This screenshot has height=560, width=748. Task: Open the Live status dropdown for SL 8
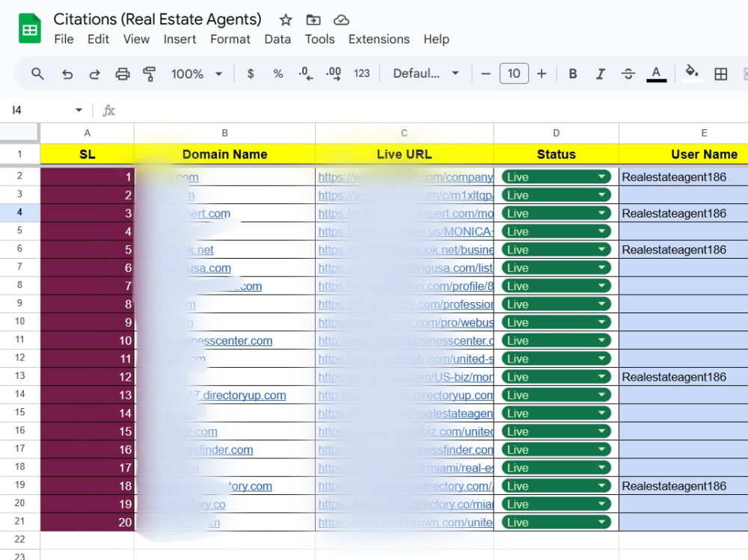click(x=557, y=304)
